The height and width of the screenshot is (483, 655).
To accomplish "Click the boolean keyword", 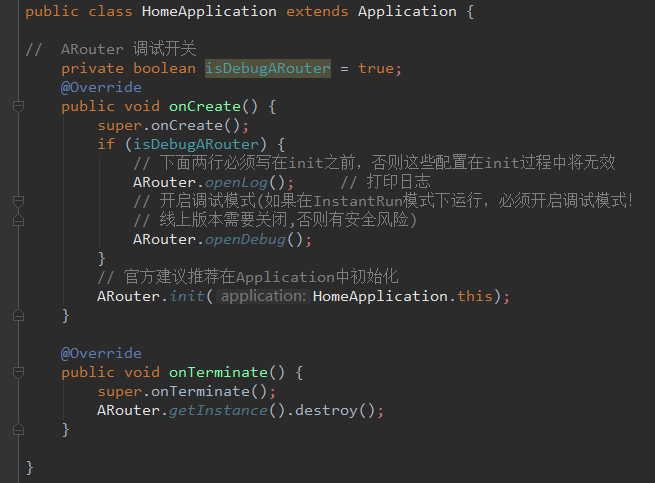I will click(165, 69).
